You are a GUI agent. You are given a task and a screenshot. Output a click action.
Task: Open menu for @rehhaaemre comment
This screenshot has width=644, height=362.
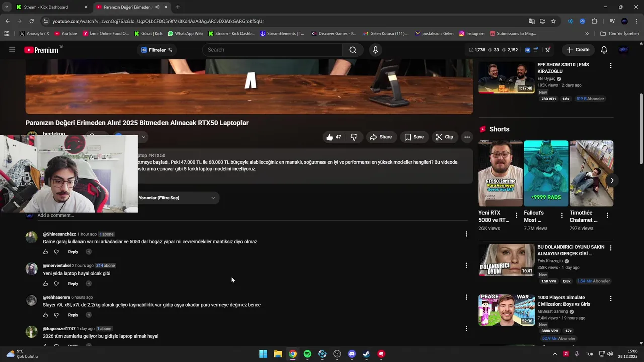(x=466, y=297)
